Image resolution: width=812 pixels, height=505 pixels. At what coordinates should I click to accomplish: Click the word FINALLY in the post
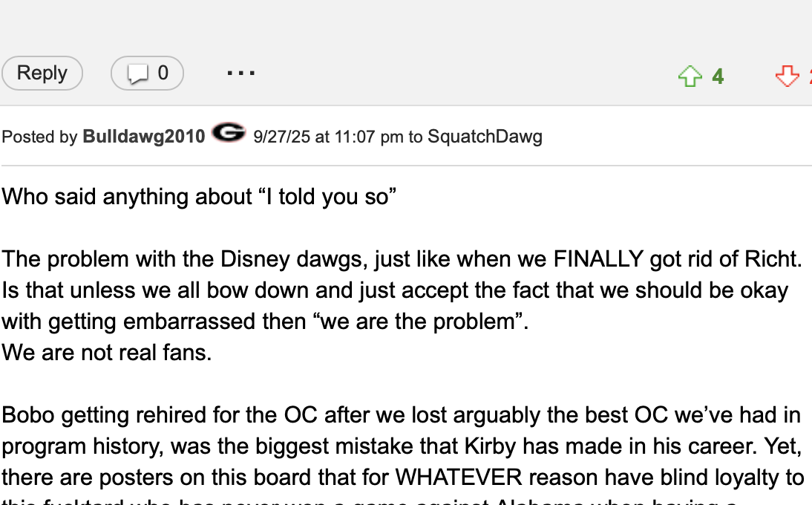(x=598, y=259)
